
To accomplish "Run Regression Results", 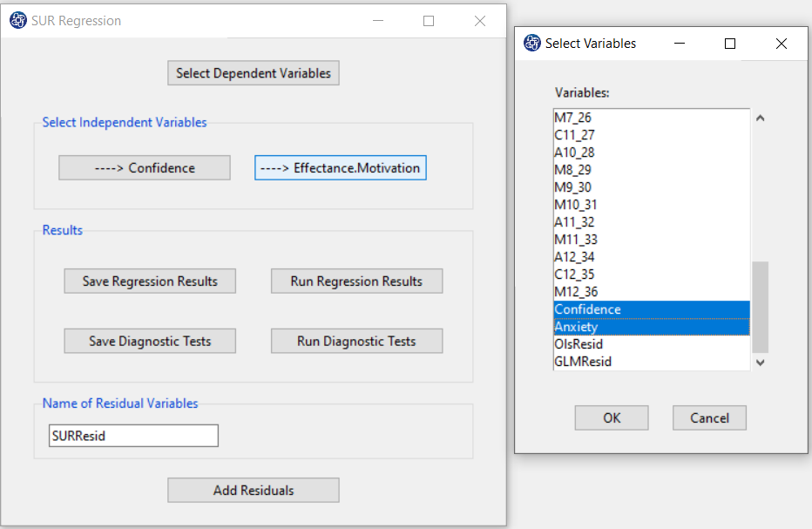I will click(357, 281).
